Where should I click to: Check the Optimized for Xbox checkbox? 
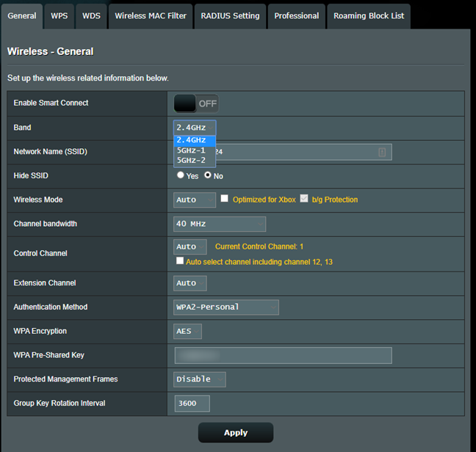[x=224, y=198]
